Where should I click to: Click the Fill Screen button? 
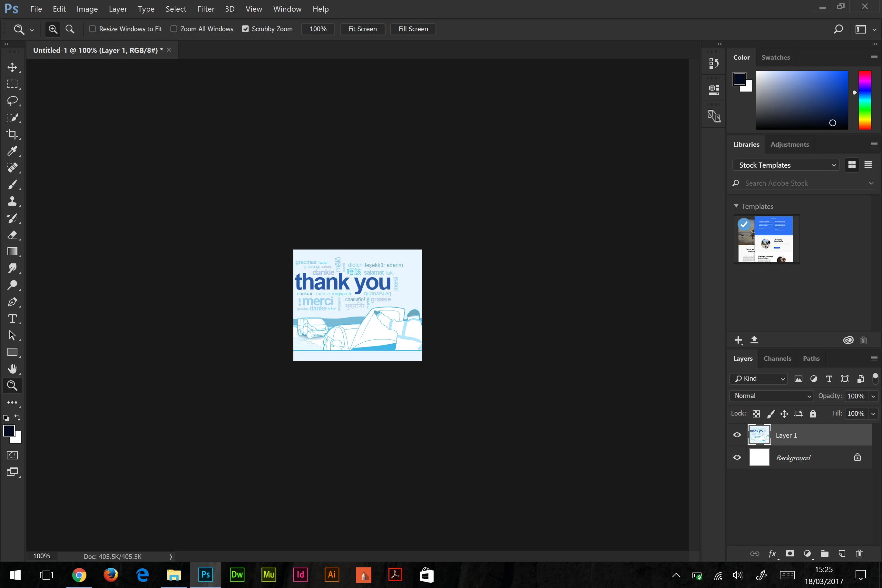coord(413,29)
